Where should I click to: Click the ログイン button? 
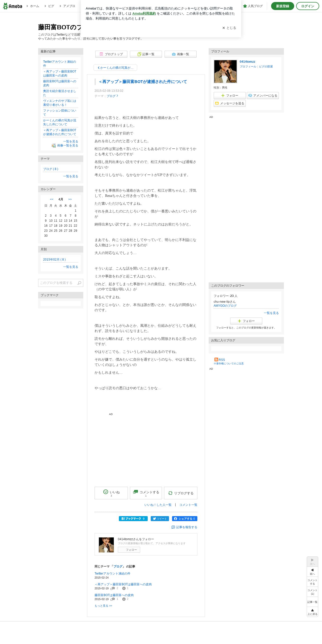[307, 6]
